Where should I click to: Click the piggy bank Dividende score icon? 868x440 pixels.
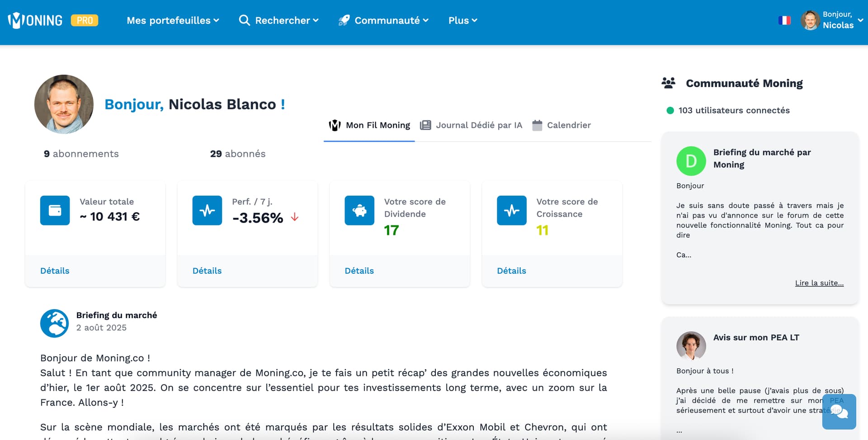(x=359, y=211)
